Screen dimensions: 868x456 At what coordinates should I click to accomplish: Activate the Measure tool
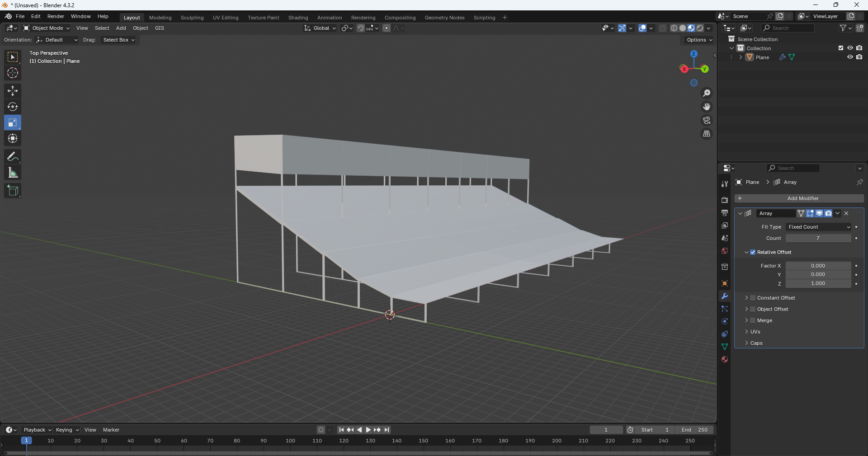point(13,173)
